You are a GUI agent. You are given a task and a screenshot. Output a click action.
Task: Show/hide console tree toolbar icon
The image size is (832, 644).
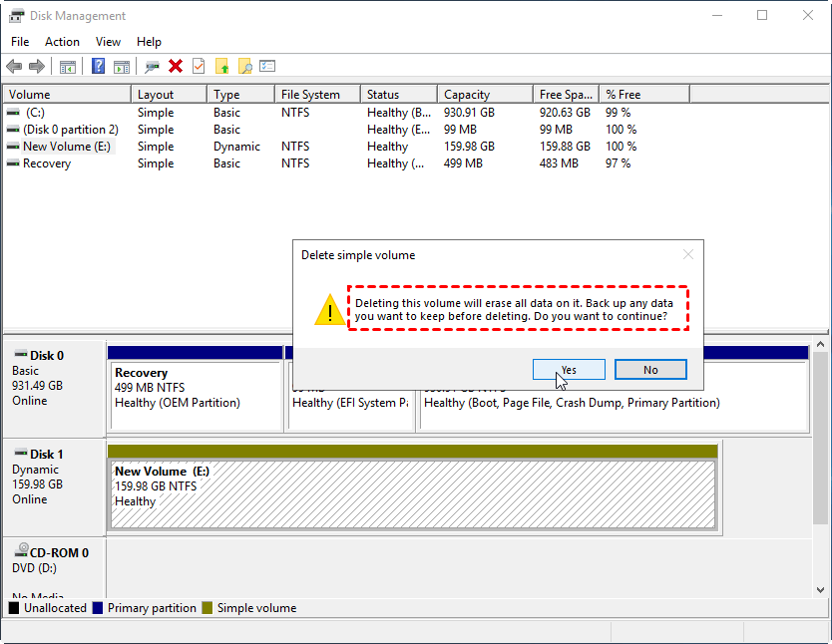coord(68,67)
